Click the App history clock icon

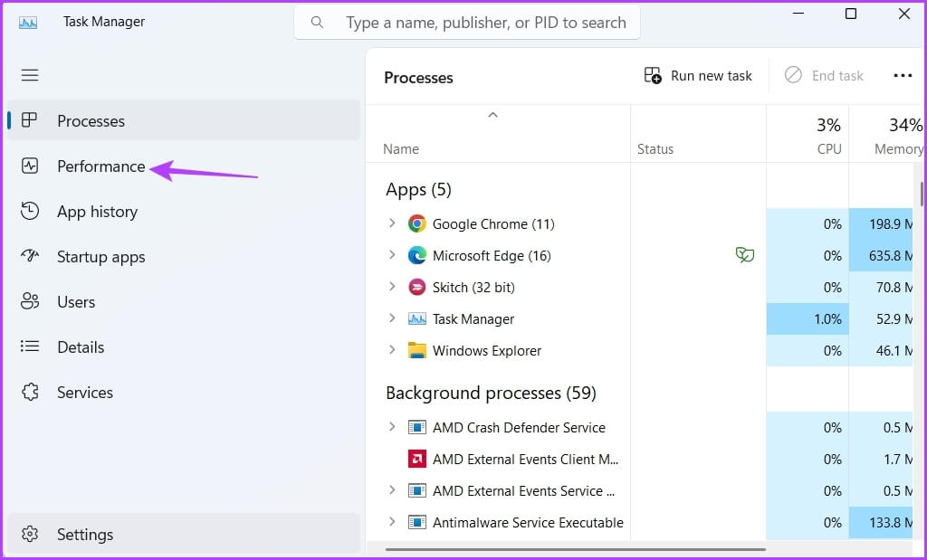(x=30, y=211)
